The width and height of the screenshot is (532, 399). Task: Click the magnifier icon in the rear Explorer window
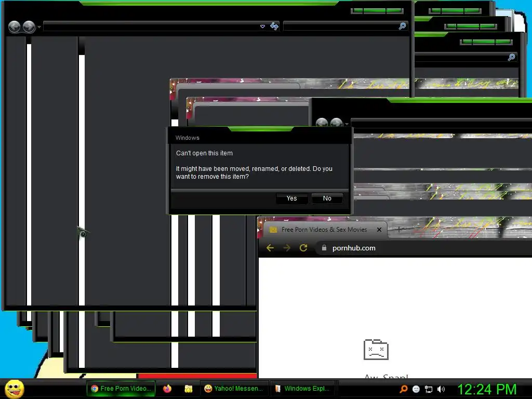tap(511, 57)
